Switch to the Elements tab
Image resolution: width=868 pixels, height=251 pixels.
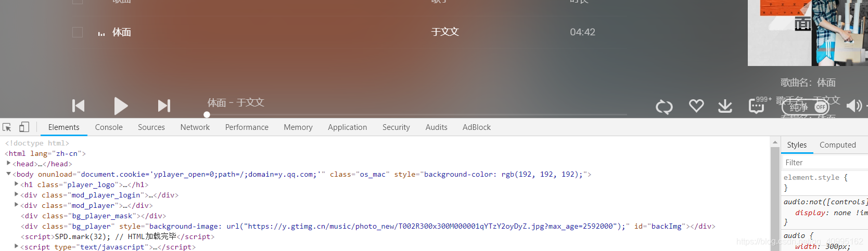pos(64,127)
